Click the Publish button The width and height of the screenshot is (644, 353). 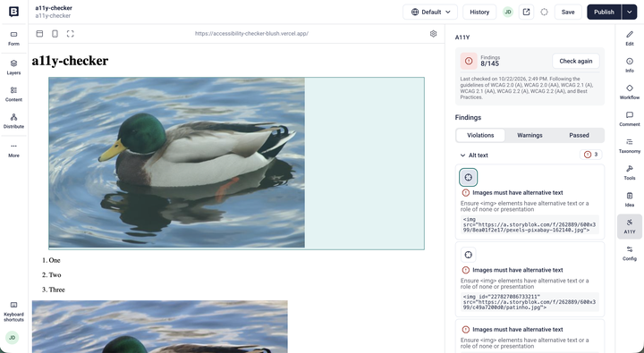coord(604,12)
